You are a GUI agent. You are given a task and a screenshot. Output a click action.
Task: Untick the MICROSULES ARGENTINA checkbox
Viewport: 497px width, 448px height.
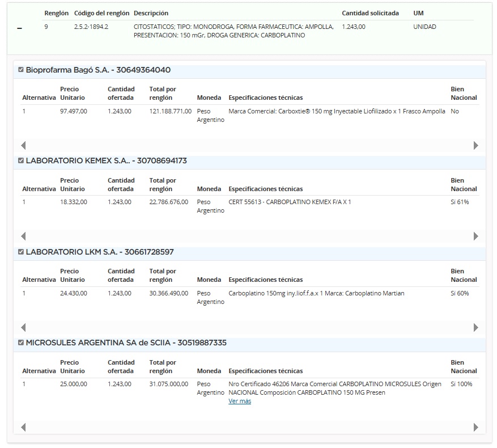tap(21, 343)
